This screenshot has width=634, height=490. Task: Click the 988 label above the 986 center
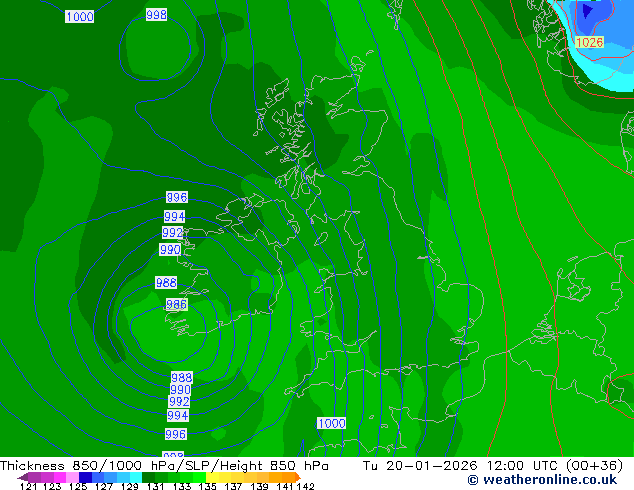pos(166,282)
